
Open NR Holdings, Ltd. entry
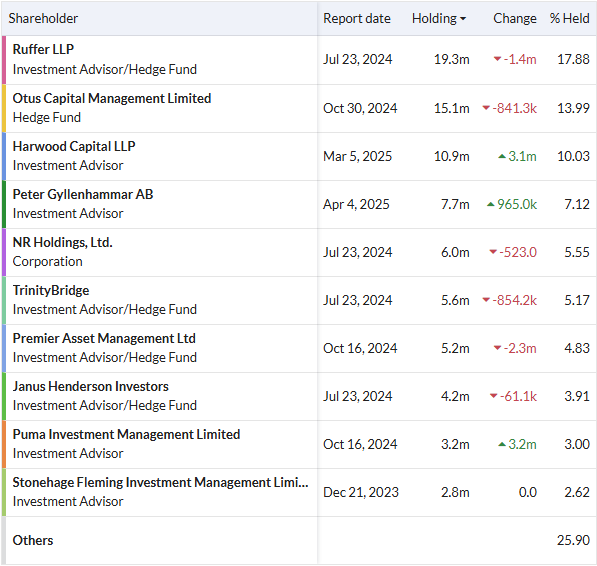coord(62,242)
